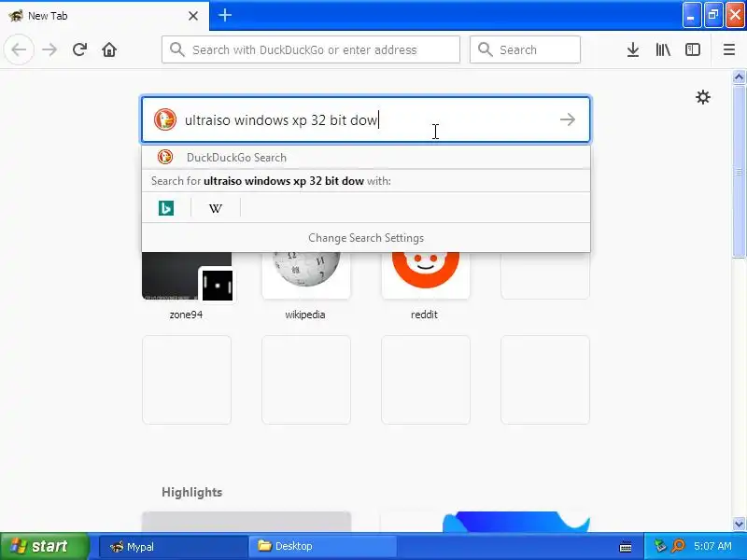The image size is (747, 560).
Task: Open a new tab with plus button
Action: (225, 15)
